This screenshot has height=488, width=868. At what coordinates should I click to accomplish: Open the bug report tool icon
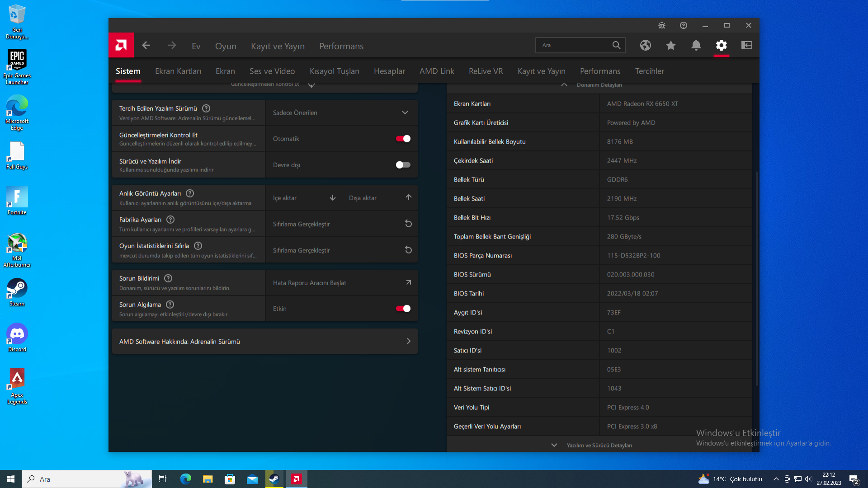pyautogui.click(x=662, y=25)
